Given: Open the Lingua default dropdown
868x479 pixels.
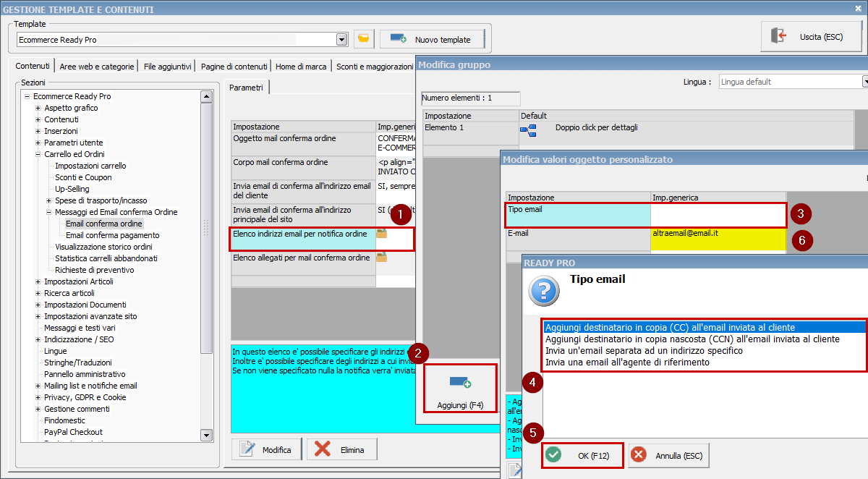Looking at the screenshot, I should click(865, 82).
